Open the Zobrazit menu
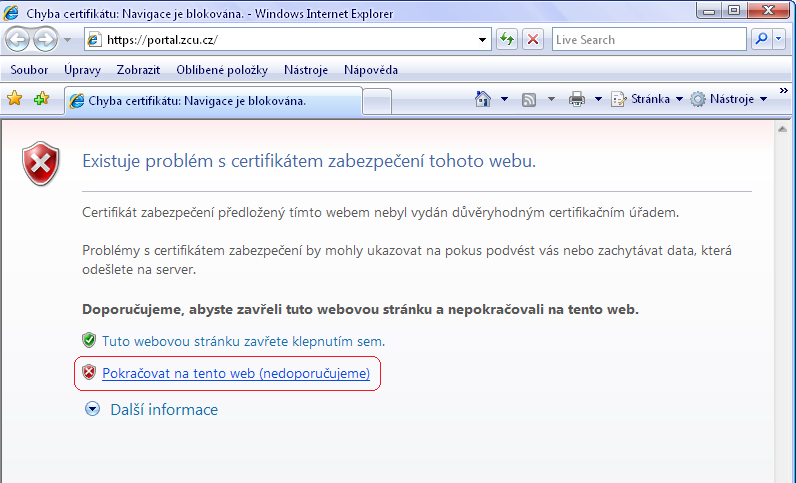The image size is (796, 483). click(x=138, y=70)
